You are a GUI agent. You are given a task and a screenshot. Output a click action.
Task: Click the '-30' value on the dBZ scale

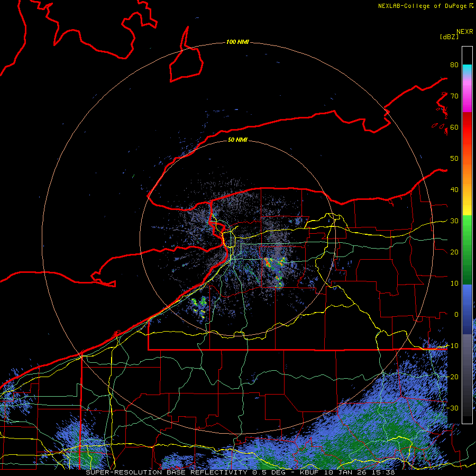pos(452,408)
